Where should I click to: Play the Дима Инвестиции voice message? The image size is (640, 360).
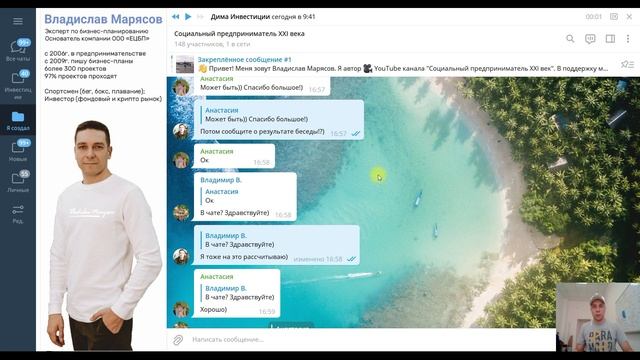(x=188, y=17)
